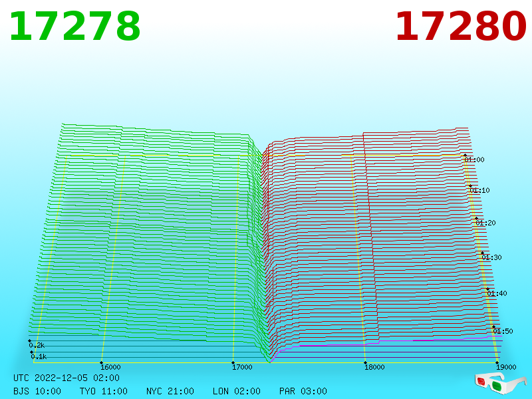Select the 18000 price axis label
Image resolution: width=532 pixels, height=399 pixels.
374,367
